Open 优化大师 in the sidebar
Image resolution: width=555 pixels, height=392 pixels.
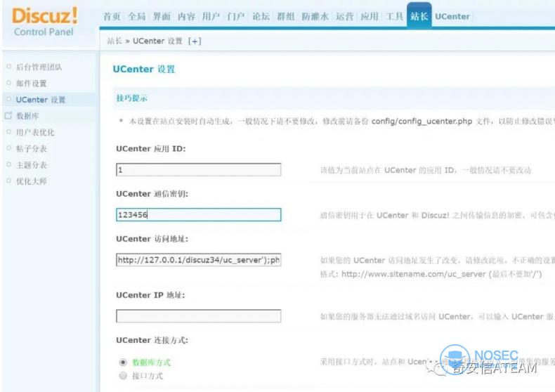[x=32, y=181]
